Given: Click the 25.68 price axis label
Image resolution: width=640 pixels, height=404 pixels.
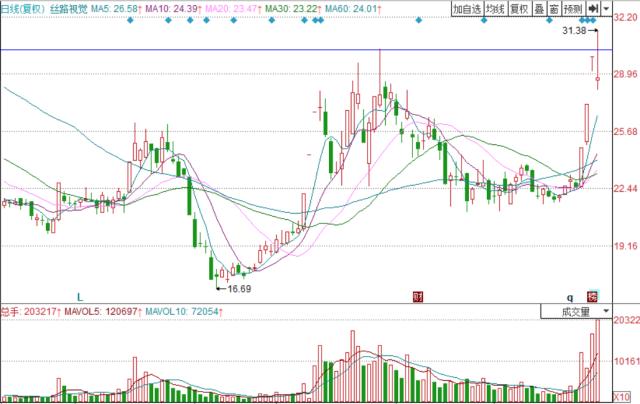Looking at the screenshot, I should coord(626,131).
